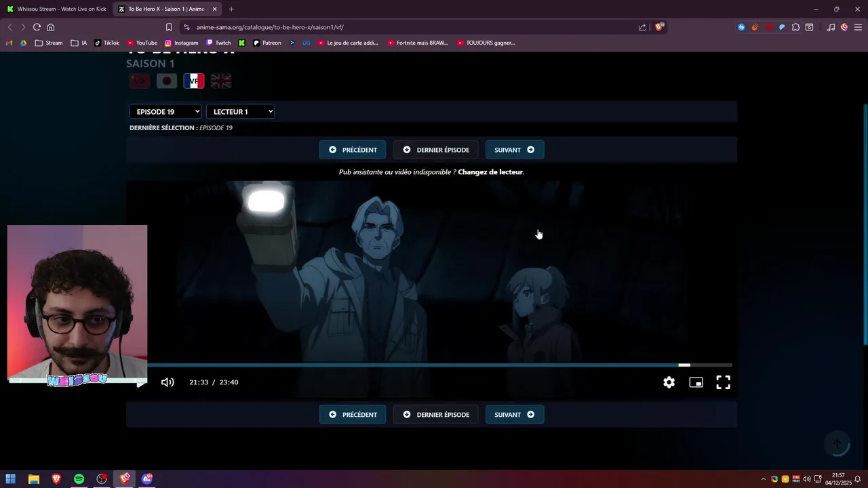Close the To Be Hero X tab
The width and height of the screenshot is (868, 488).
(215, 9)
